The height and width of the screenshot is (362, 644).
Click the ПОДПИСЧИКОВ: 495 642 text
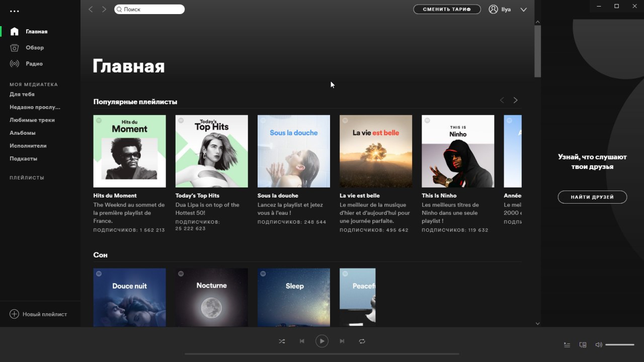[374, 230]
